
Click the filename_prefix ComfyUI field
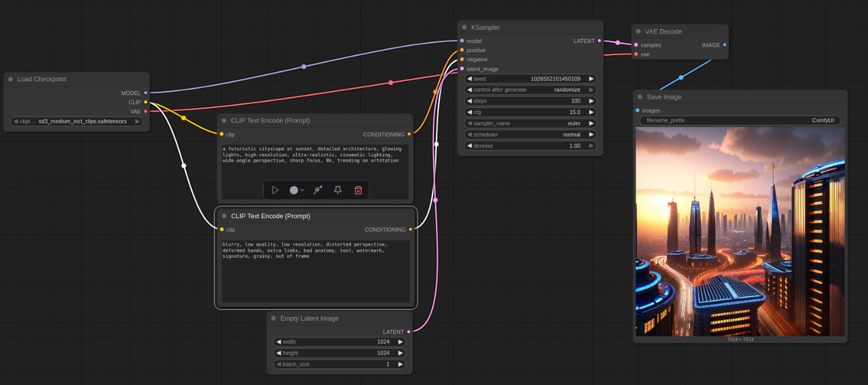(740, 121)
